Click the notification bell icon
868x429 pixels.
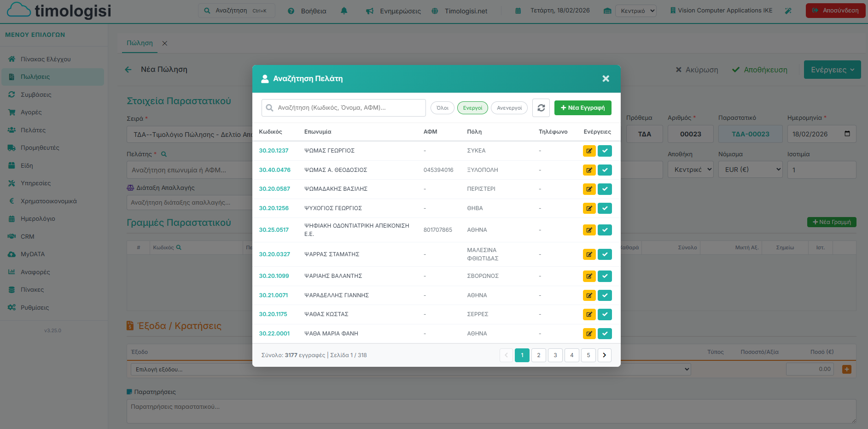click(344, 11)
